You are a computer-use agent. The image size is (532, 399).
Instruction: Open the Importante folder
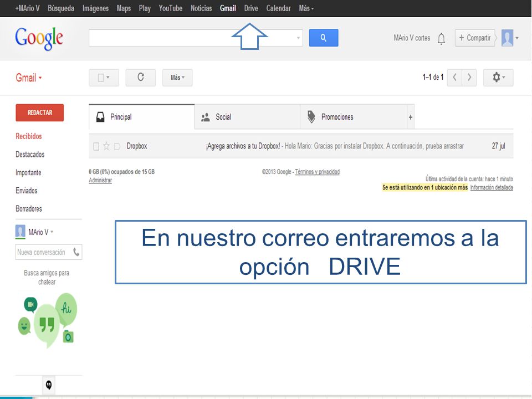pos(28,172)
